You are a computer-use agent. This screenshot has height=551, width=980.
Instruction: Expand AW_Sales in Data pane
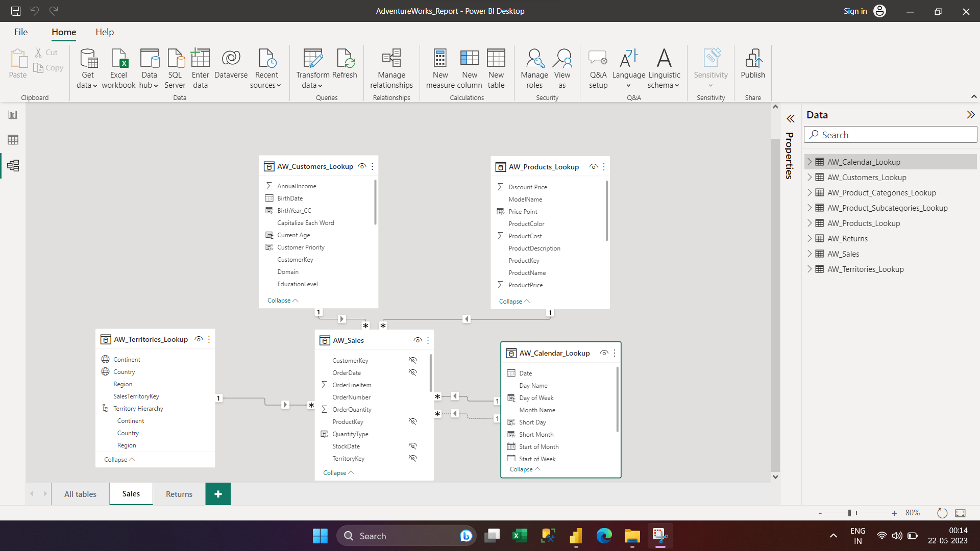(x=810, y=254)
